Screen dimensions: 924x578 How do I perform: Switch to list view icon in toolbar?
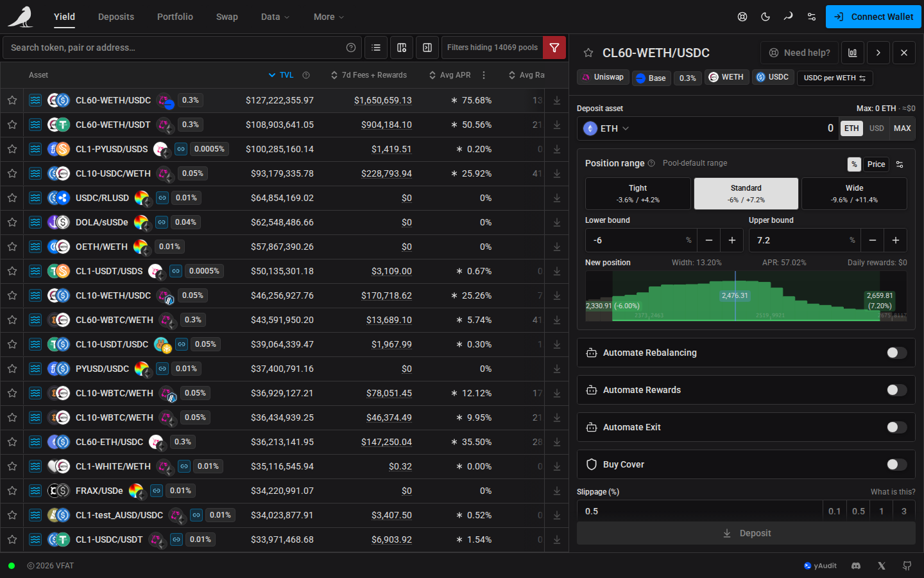coord(376,48)
